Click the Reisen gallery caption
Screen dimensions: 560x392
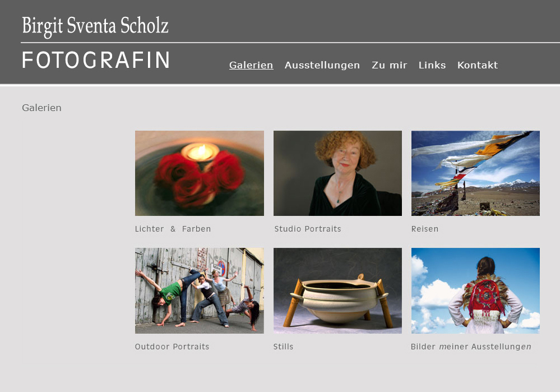(x=425, y=229)
